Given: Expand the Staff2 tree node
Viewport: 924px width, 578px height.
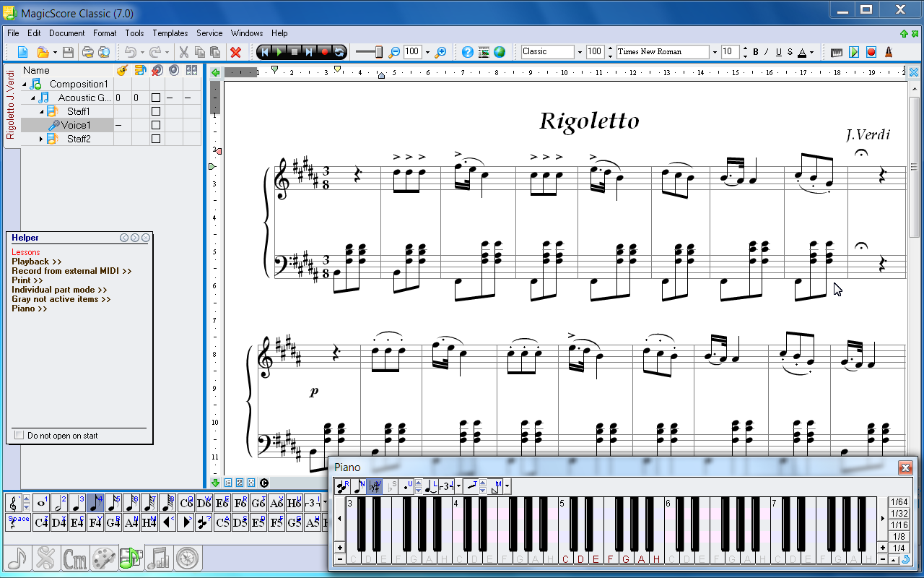Looking at the screenshot, I should click(41, 139).
